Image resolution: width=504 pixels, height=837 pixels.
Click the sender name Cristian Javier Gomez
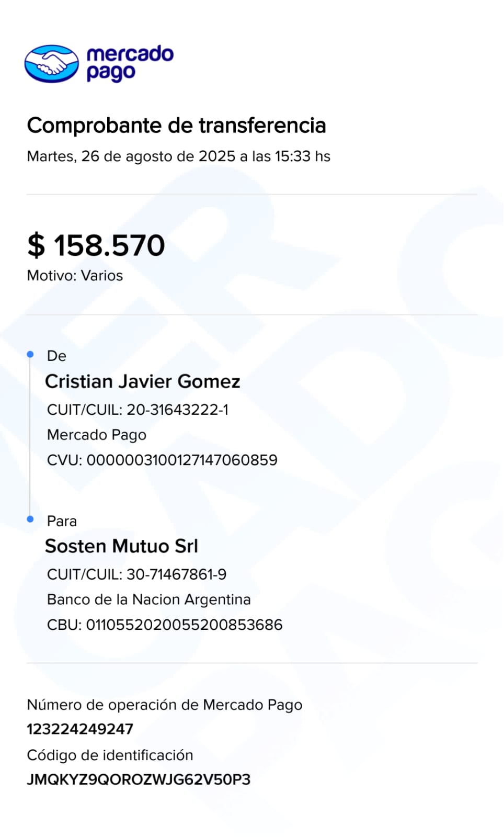142,381
